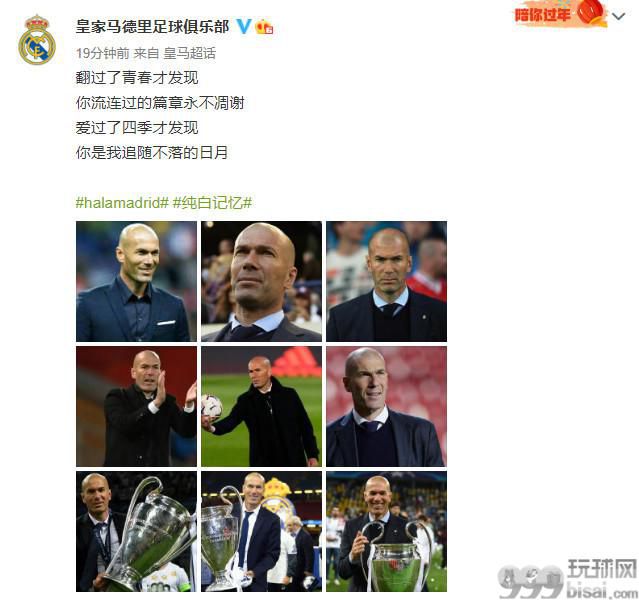Open the #halamadrid# hashtag
The width and height of the screenshot is (639, 600).
click(122, 202)
